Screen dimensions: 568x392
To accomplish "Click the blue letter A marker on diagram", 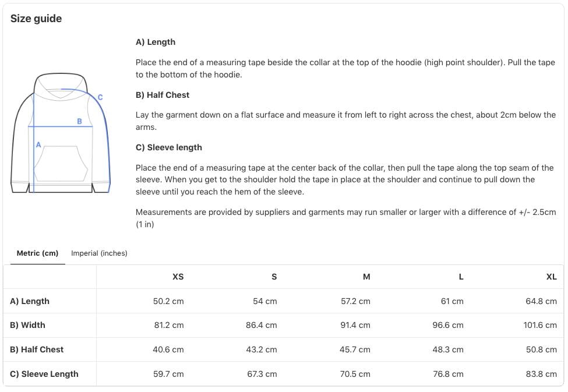I will point(38,144).
